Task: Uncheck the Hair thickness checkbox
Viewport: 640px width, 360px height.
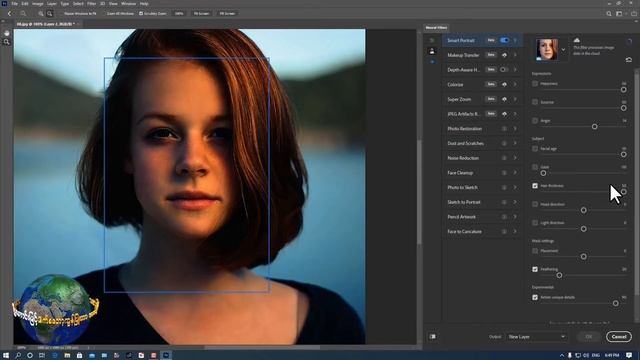Action: pos(535,186)
